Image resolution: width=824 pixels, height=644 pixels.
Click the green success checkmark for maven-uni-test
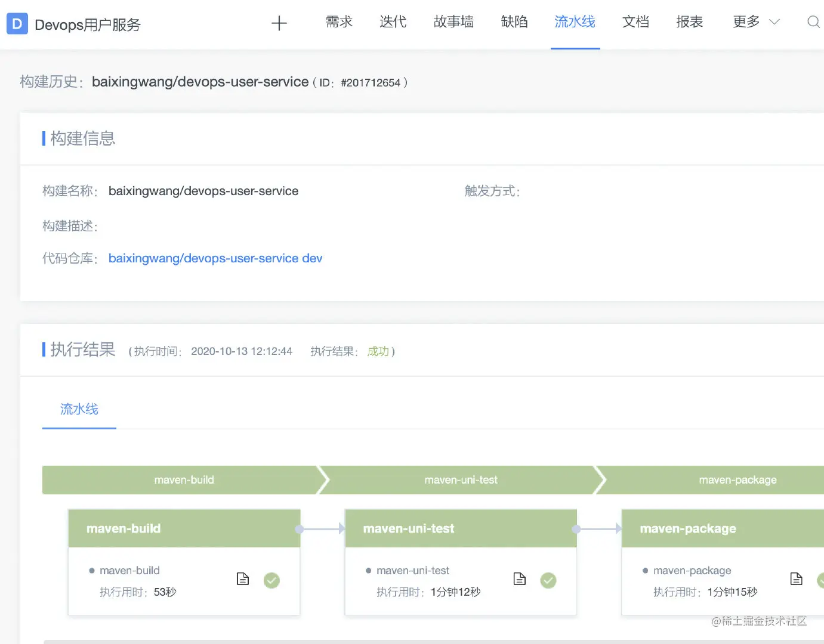click(548, 580)
